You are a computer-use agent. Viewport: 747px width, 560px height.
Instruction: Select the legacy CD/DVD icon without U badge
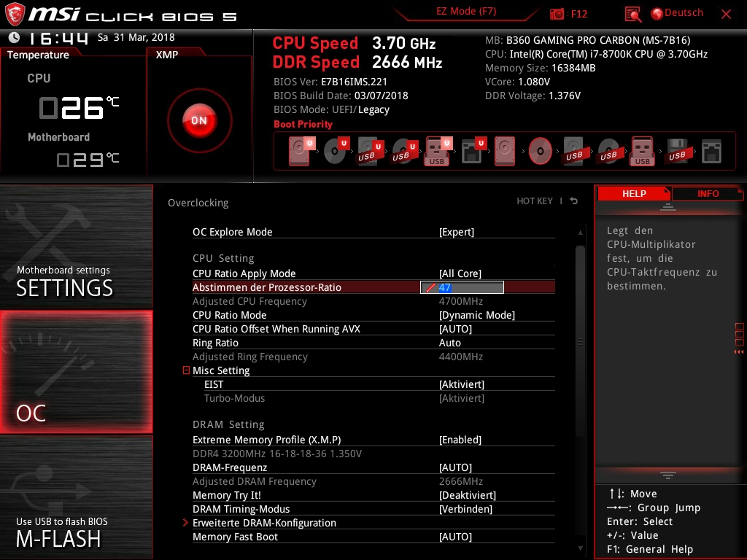[x=541, y=151]
